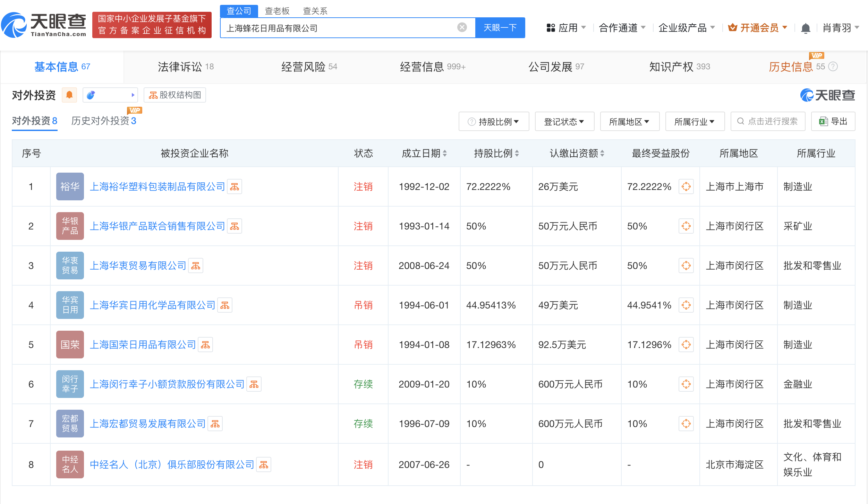Open 上海华宾日用化学品有限公司 link
The height and width of the screenshot is (504, 868).
(153, 305)
